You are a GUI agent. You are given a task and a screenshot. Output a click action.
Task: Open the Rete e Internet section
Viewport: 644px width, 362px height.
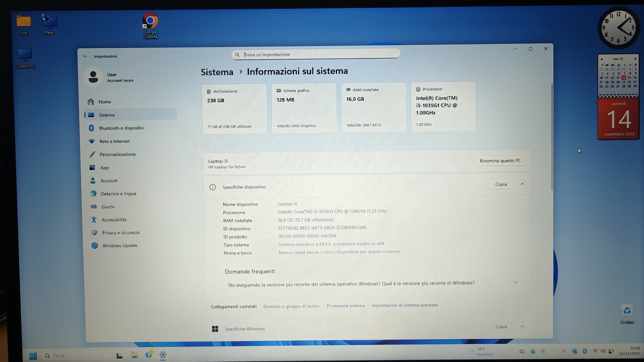coord(114,141)
